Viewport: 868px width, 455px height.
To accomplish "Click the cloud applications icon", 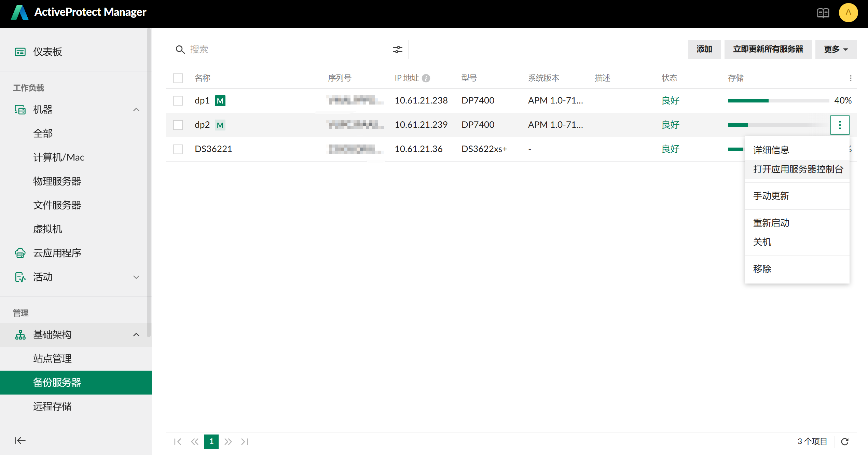I will [x=20, y=253].
